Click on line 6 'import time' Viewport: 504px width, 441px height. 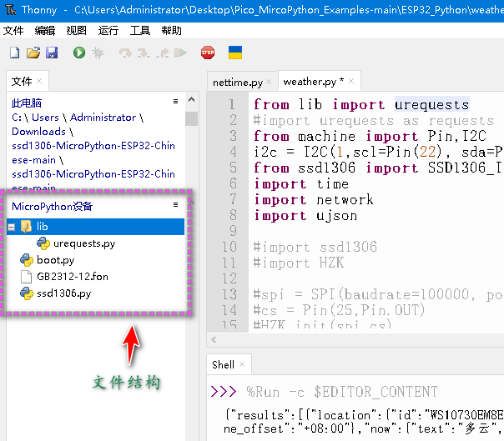tap(301, 184)
